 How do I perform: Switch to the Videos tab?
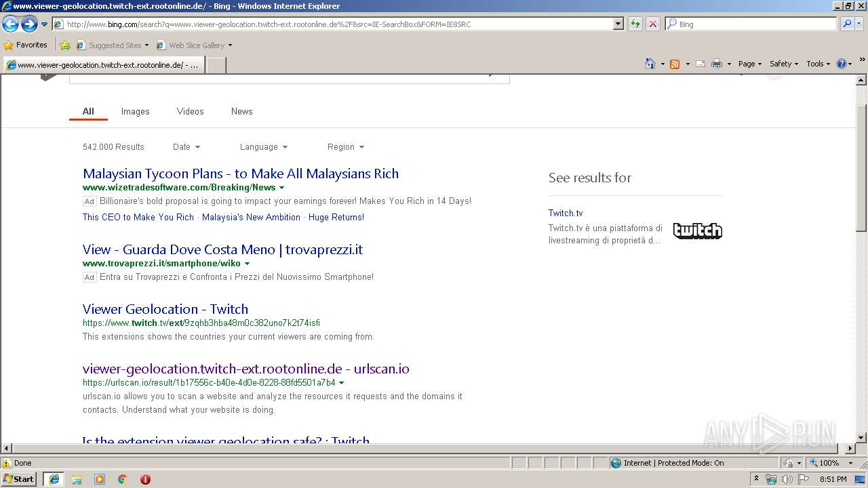pyautogui.click(x=190, y=111)
